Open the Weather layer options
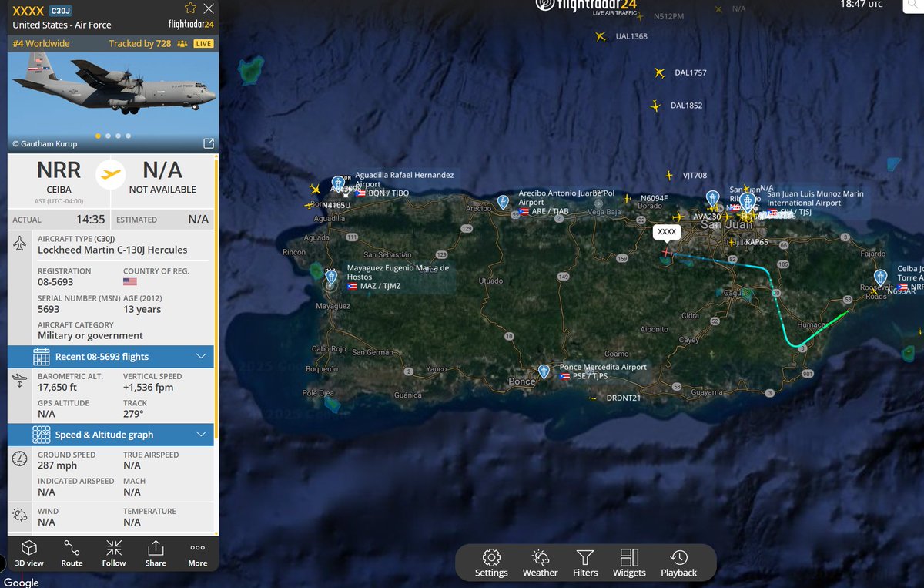Screen dimensions: 924x588 tap(541, 563)
